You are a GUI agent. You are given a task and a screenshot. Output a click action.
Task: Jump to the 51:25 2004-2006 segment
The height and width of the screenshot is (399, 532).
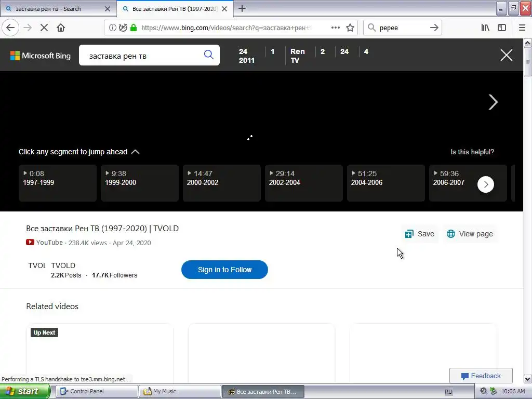pyautogui.click(x=386, y=183)
